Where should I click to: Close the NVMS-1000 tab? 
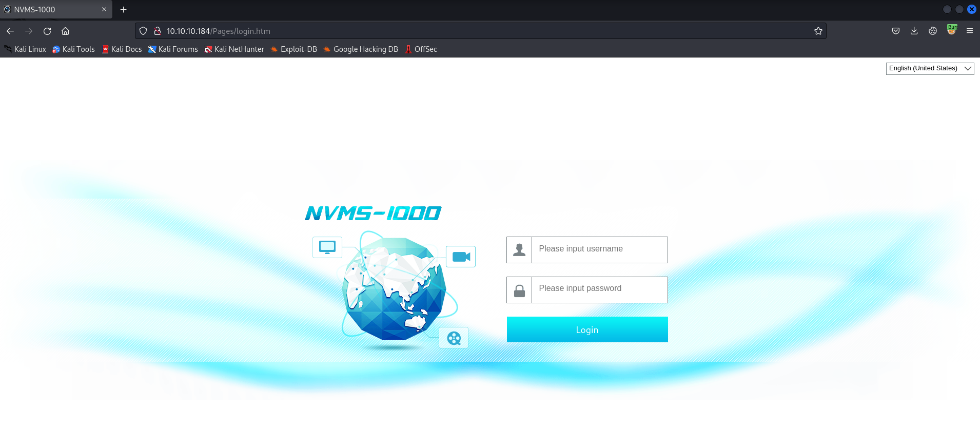tap(104, 10)
